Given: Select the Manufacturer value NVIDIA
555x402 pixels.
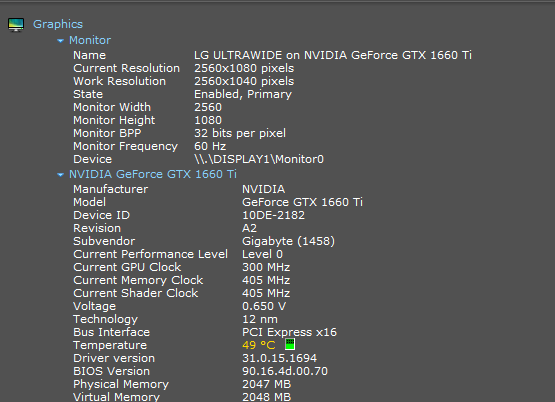Looking at the screenshot, I should coord(263,189).
